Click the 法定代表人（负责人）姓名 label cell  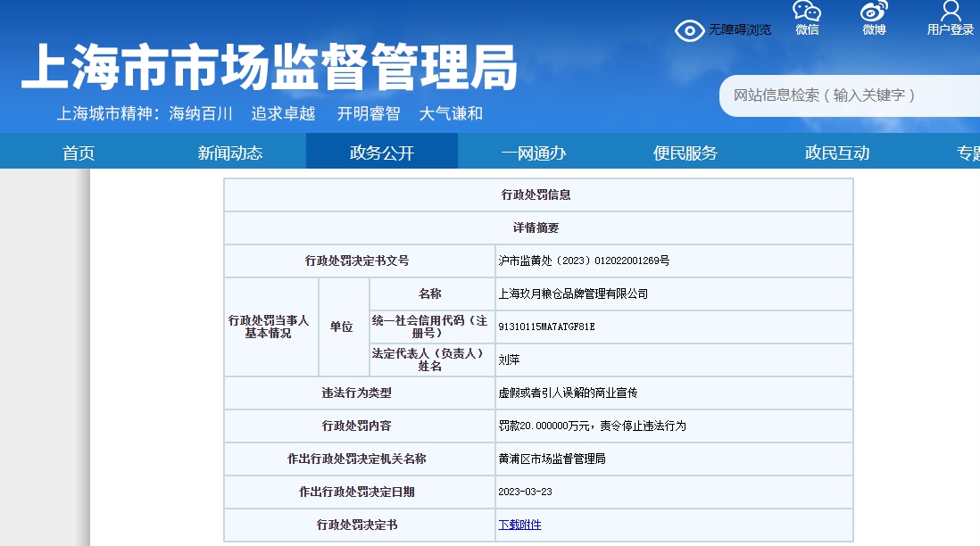tap(433, 360)
